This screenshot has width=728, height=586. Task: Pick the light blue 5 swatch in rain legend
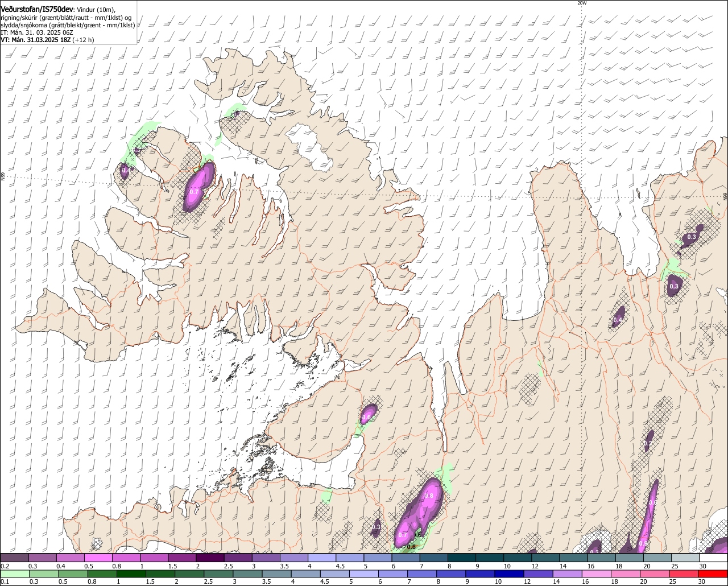365,574
